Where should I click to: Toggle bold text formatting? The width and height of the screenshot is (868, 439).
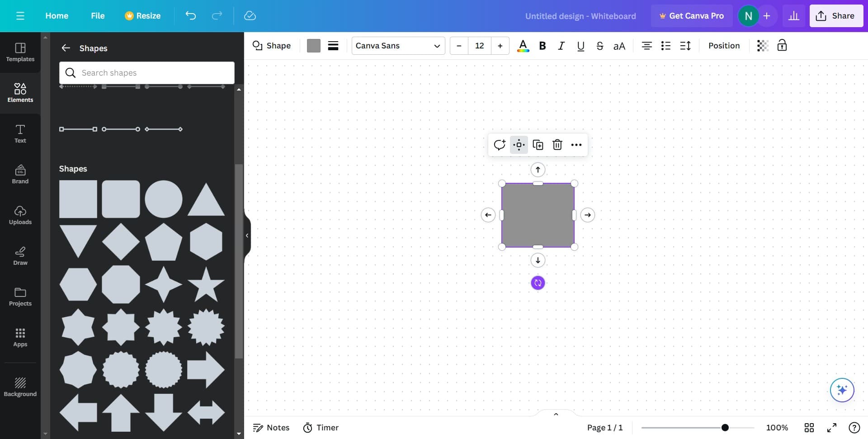[x=542, y=46]
